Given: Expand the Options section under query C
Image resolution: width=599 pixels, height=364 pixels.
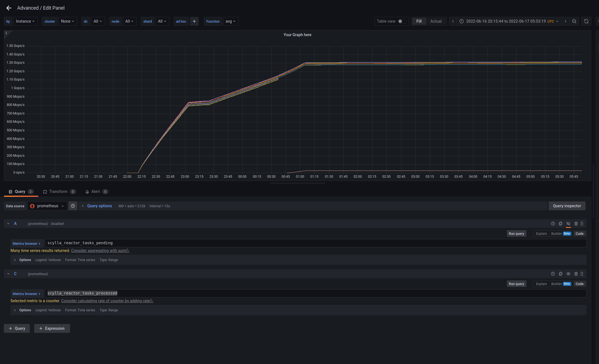Looking at the screenshot, I should (25, 310).
